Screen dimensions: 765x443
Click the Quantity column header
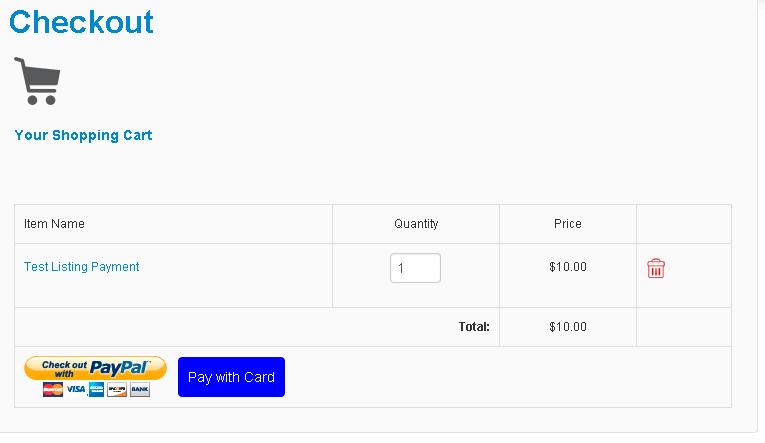416,224
